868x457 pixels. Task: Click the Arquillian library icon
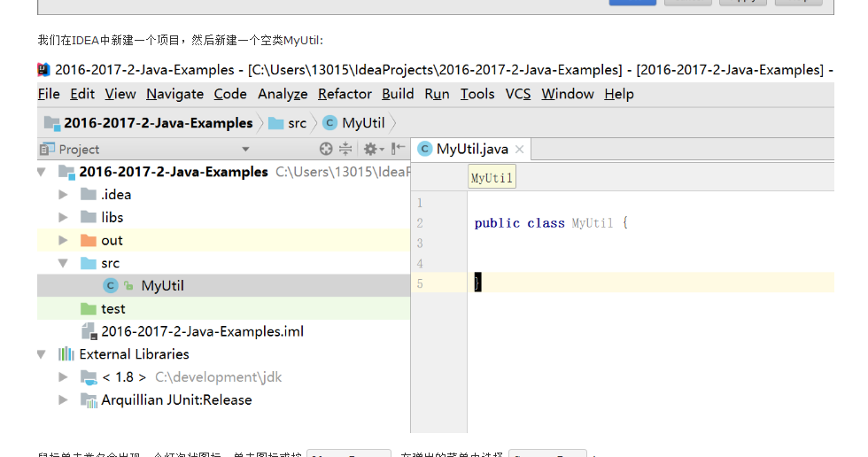click(89, 400)
